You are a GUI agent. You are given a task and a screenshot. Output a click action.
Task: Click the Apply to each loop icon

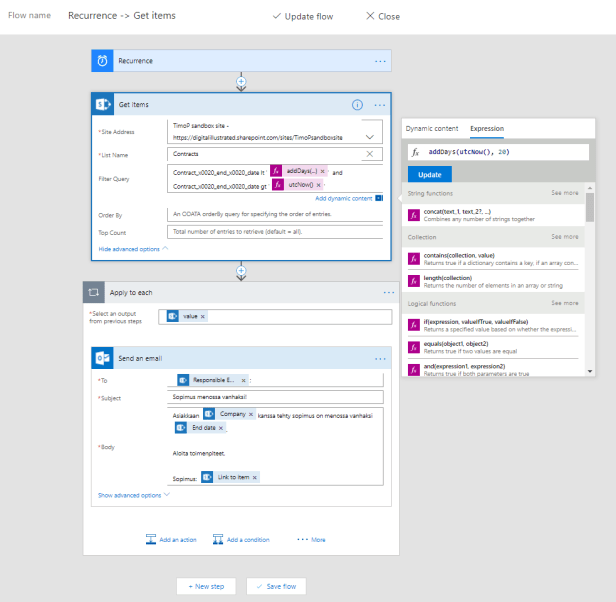94,292
